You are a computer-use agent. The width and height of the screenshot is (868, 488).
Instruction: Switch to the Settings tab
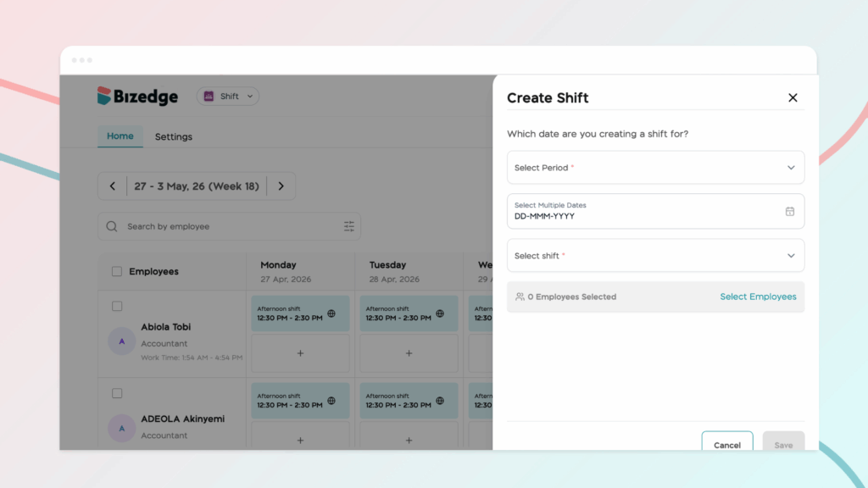coord(173,136)
